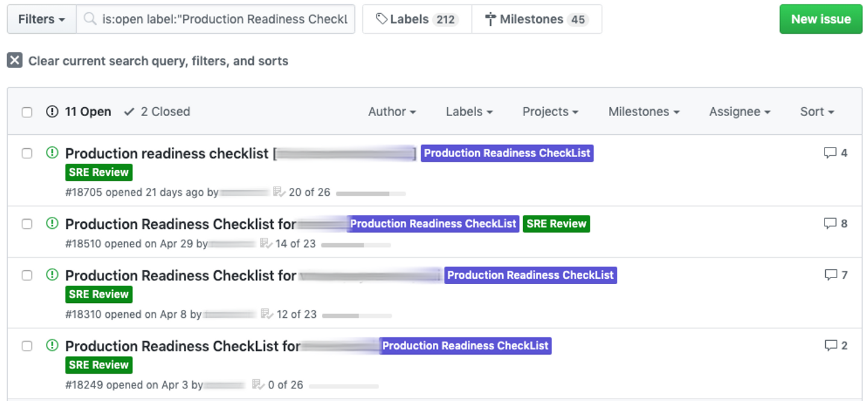Show the 2 Closed issues
The height and width of the screenshot is (401, 868).
[157, 112]
